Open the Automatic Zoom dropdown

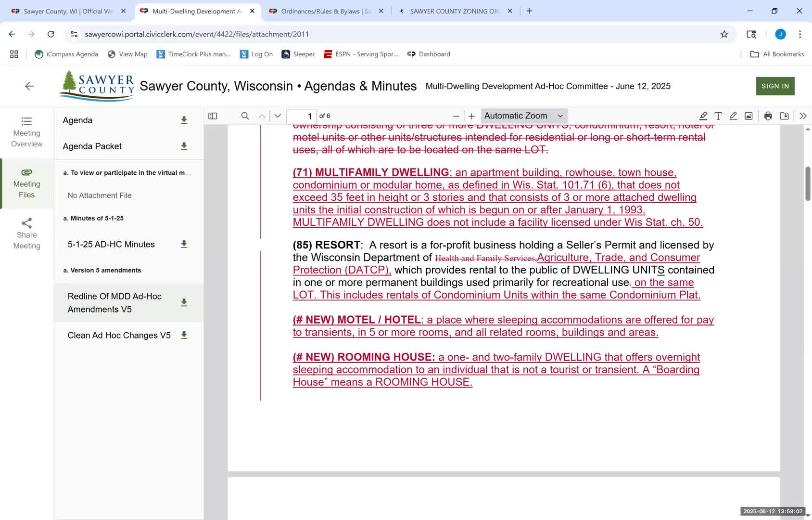click(523, 116)
